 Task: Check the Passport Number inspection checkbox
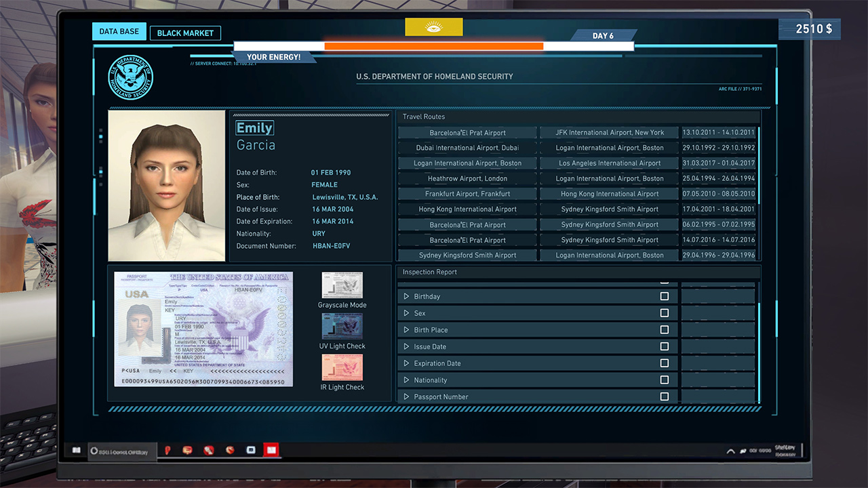[x=665, y=396]
